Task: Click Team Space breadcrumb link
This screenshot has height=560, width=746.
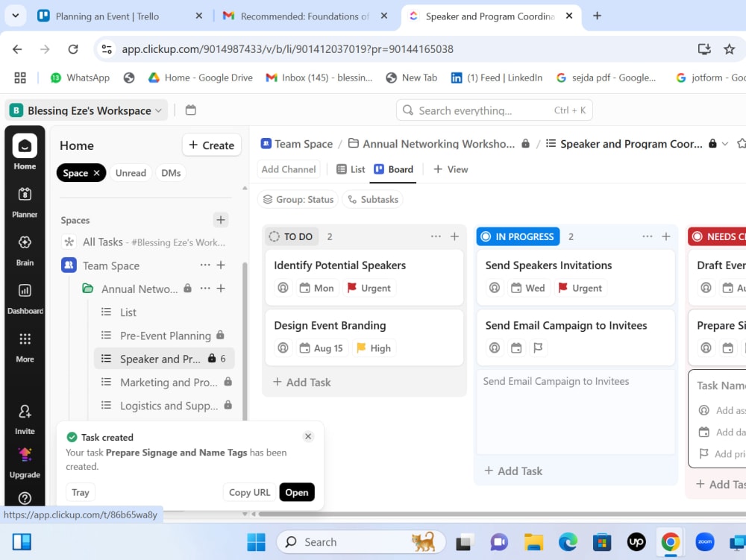Action: pyautogui.click(x=297, y=144)
